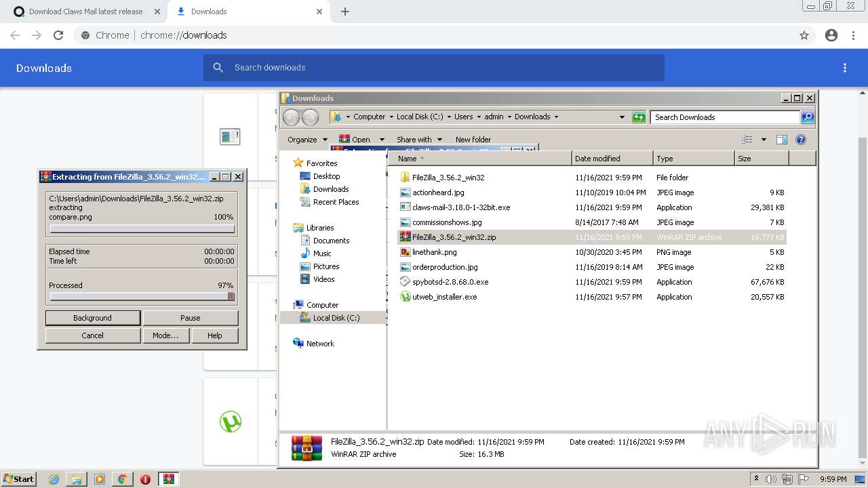Image resolution: width=868 pixels, height=488 pixels.
Task: Click the Chrome address bar
Action: coord(434,35)
